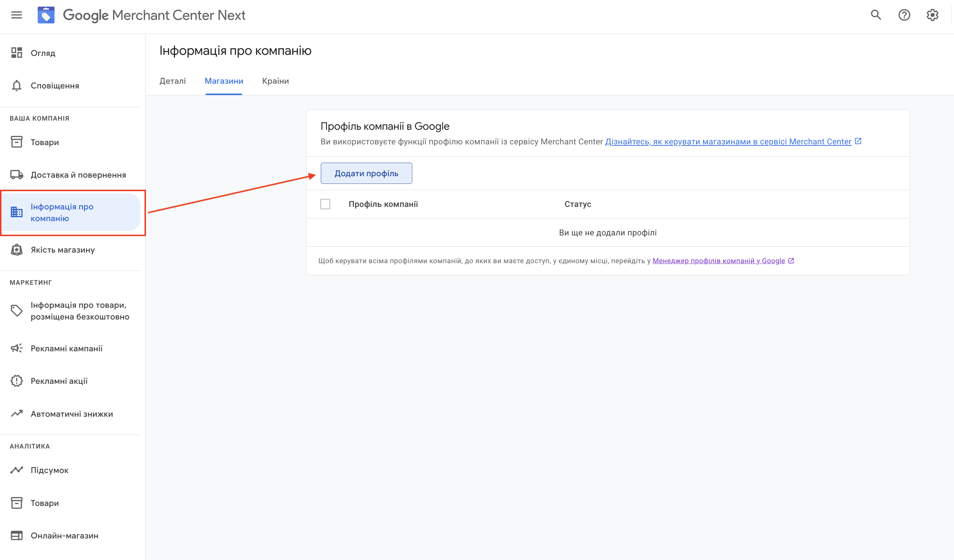The image size is (954, 560).
Task: Switch to the Деталі tab
Action: (x=173, y=81)
